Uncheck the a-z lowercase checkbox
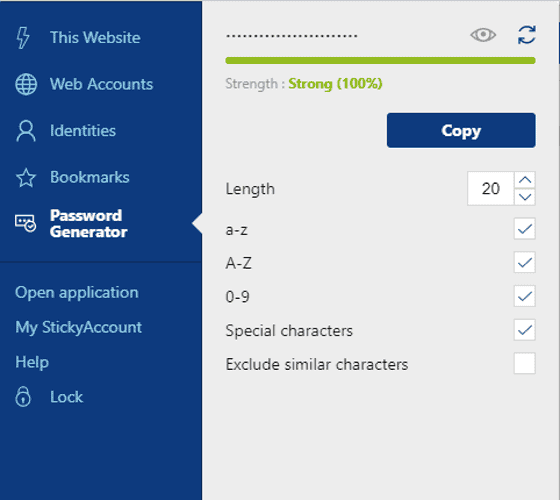560x500 pixels. click(x=525, y=229)
